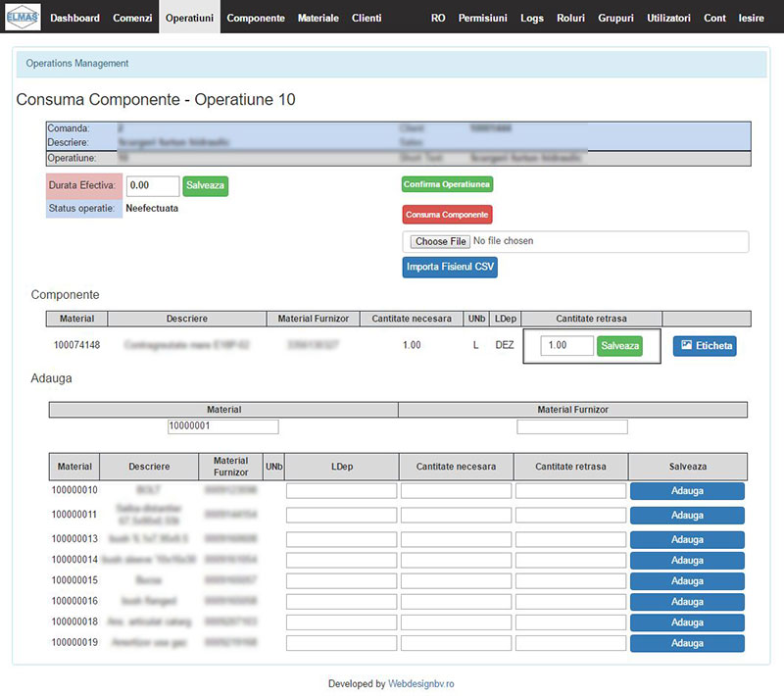
Task: Select Cantitate retrasa field of material 100000013
Action: (x=570, y=540)
